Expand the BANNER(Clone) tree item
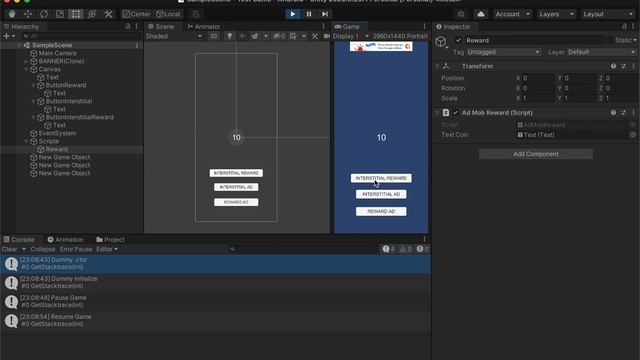This screenshot has height=360, width=640. (x=27, y=61)
